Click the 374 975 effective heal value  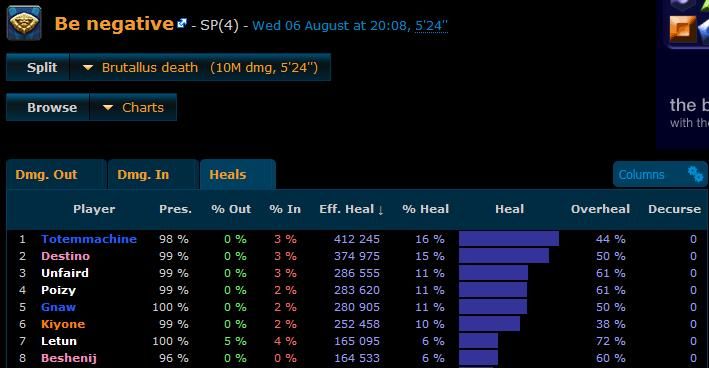pos(357,256)
